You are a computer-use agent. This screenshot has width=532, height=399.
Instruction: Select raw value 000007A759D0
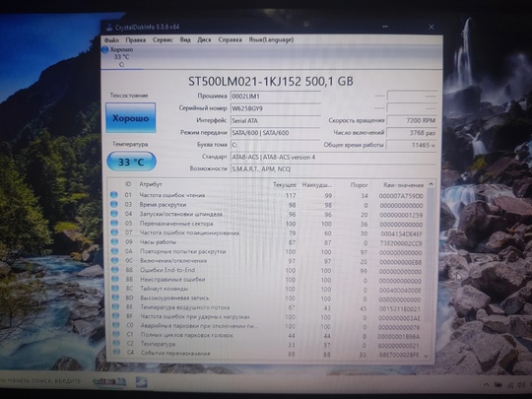(x=401, y=196)
